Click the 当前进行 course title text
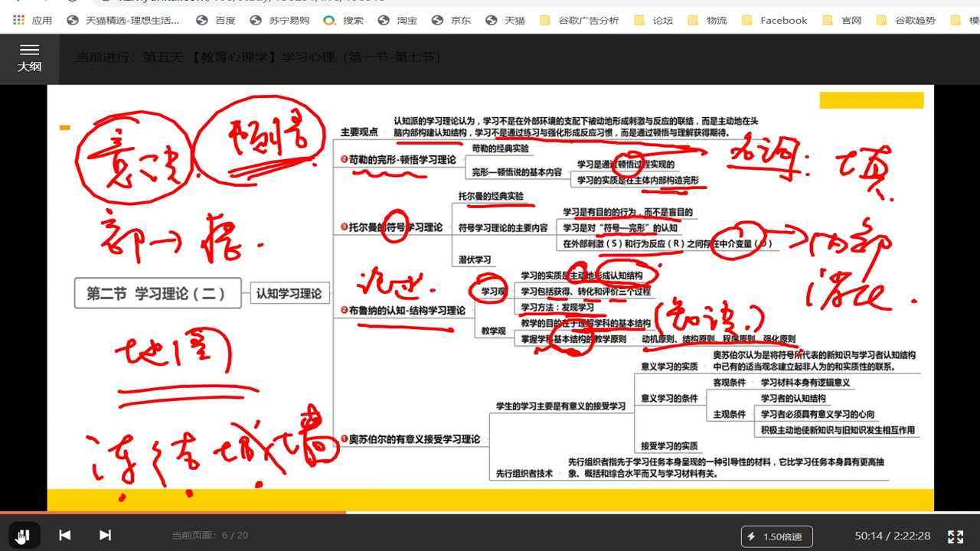The height and width of the screenshot is (551, 980). point(259,57)
